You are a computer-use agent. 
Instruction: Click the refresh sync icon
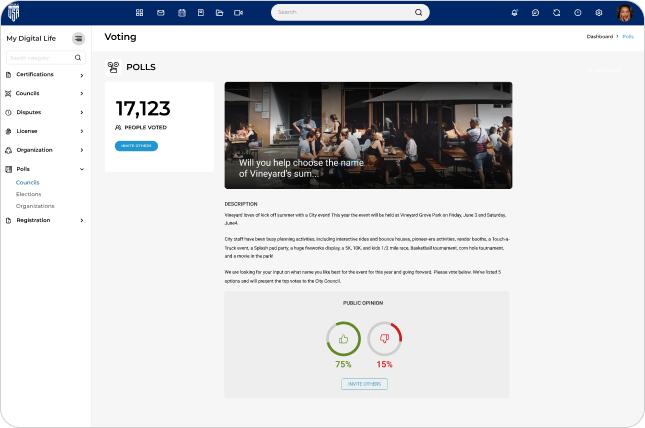click(x=556, y=13)
